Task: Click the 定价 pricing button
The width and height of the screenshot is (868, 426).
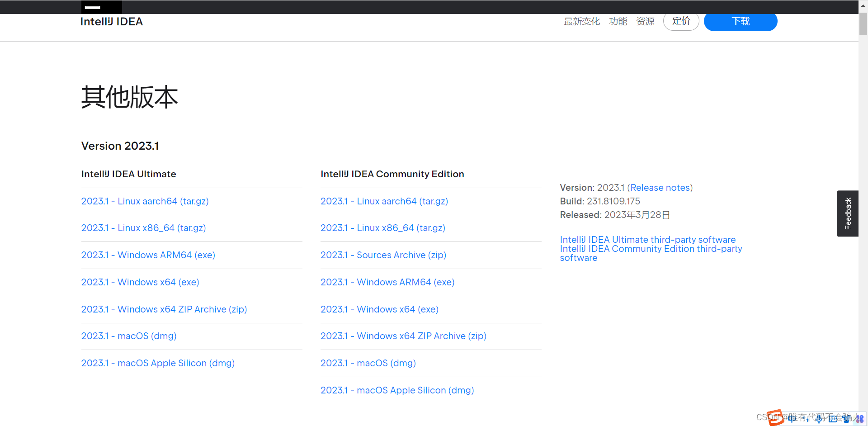Action: coord(681,21)
